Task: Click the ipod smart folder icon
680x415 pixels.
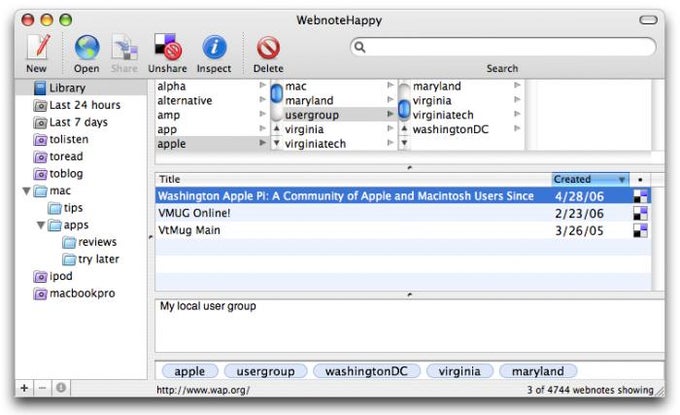Action: (40, 276)
